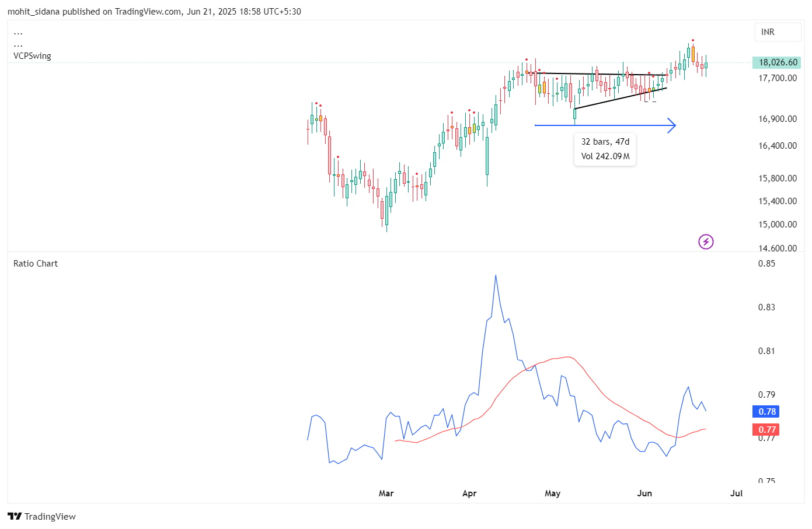The image size is (812, 529).
Task: Click the May date label on time axis
Action: 552,493
